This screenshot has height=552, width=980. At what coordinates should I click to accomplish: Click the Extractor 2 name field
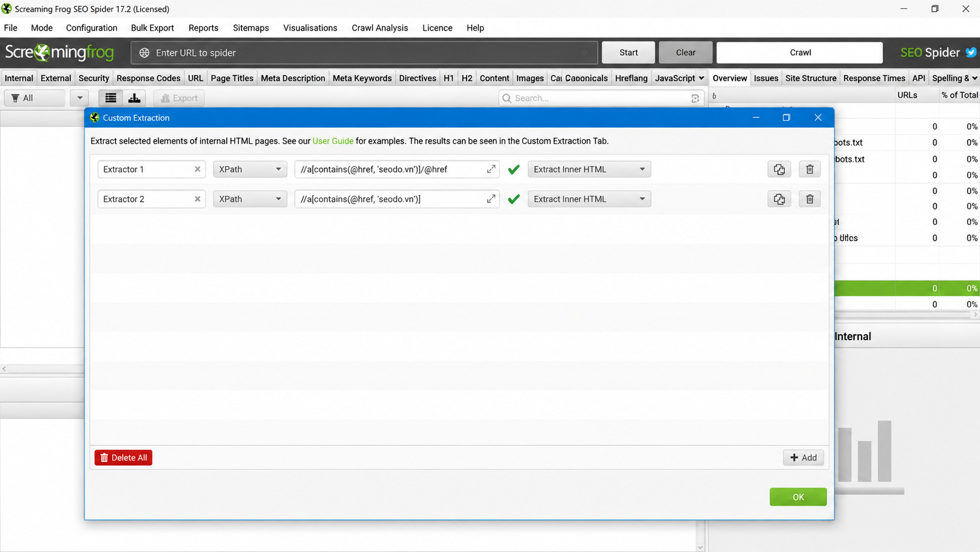(x=151, y=199)
